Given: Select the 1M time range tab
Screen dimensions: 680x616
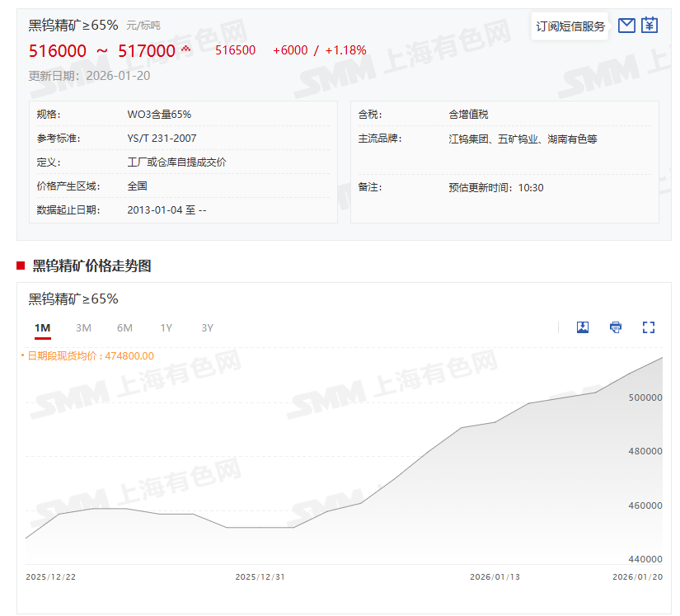Looking at the screenshot, I should (43, 328).
